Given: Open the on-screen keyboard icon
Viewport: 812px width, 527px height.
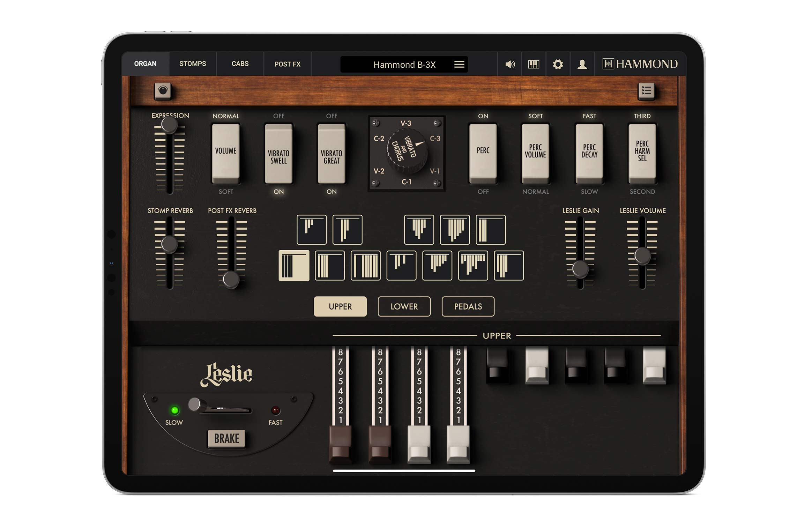Looking at the screenshot, I should click(x=534, y=64).
